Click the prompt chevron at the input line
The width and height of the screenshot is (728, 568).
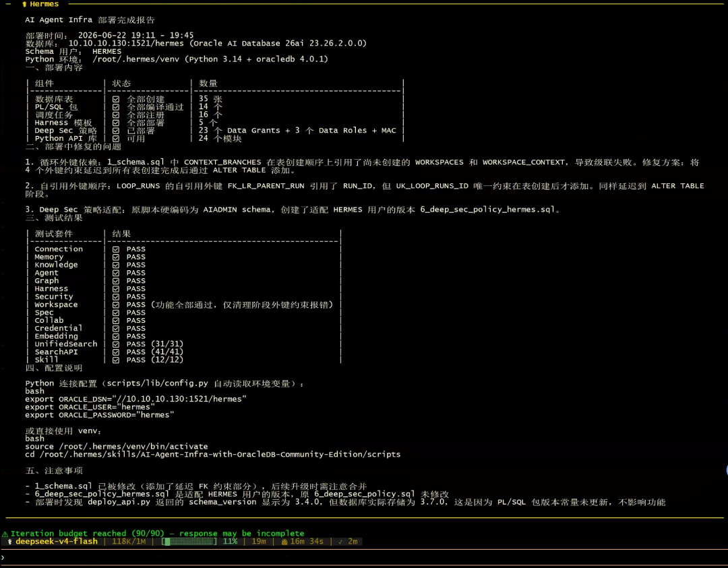pyautogui.click(x=3, y=558)
